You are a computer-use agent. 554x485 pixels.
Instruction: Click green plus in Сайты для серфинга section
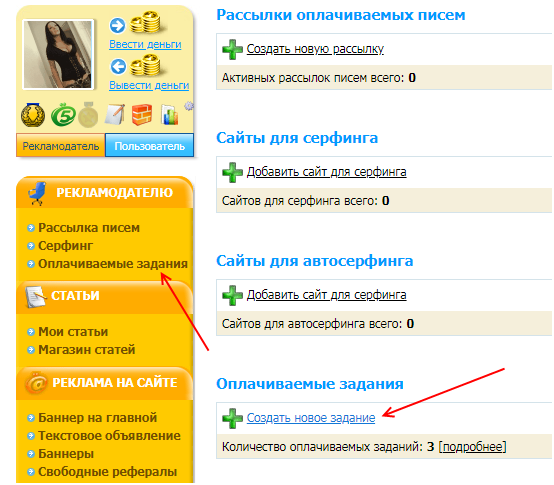pyautogui.click(x=232, y=172)
